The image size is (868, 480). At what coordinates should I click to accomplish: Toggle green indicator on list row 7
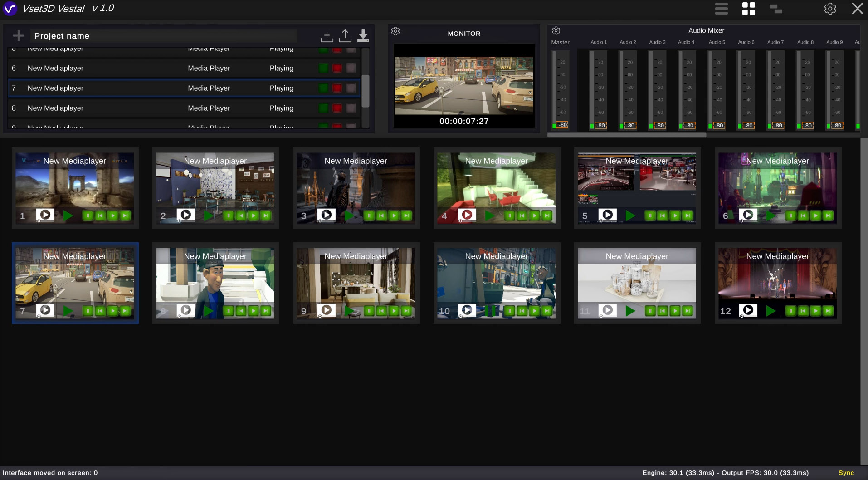point(323,88)
